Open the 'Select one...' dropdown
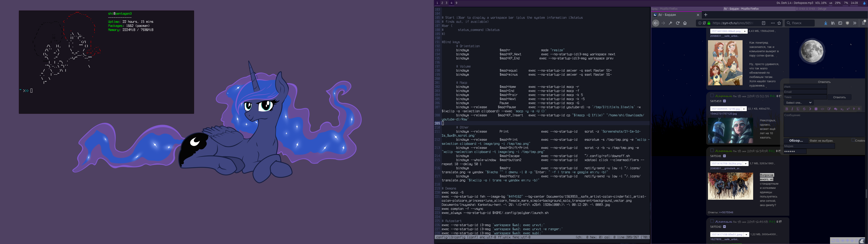Image resolution: width=868 pixels, height=244 pixels. click(799, 102)
